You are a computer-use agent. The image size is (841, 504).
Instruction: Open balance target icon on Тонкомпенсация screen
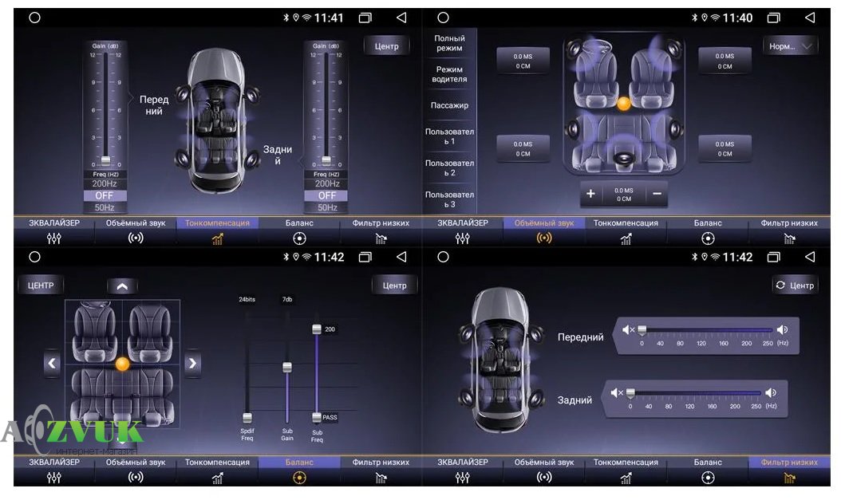299,238
